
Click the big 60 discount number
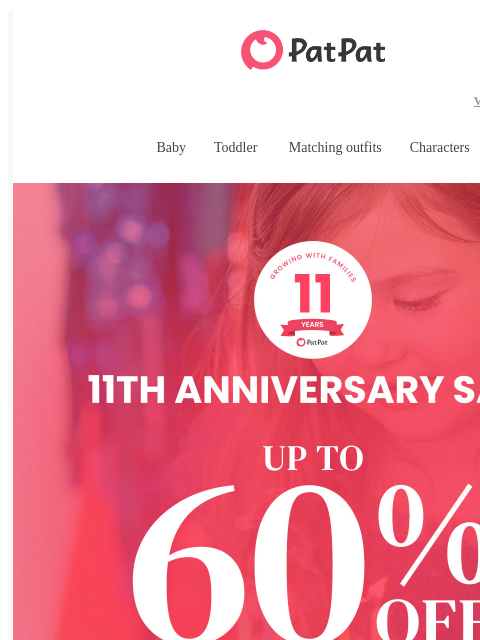pos(248,562)
